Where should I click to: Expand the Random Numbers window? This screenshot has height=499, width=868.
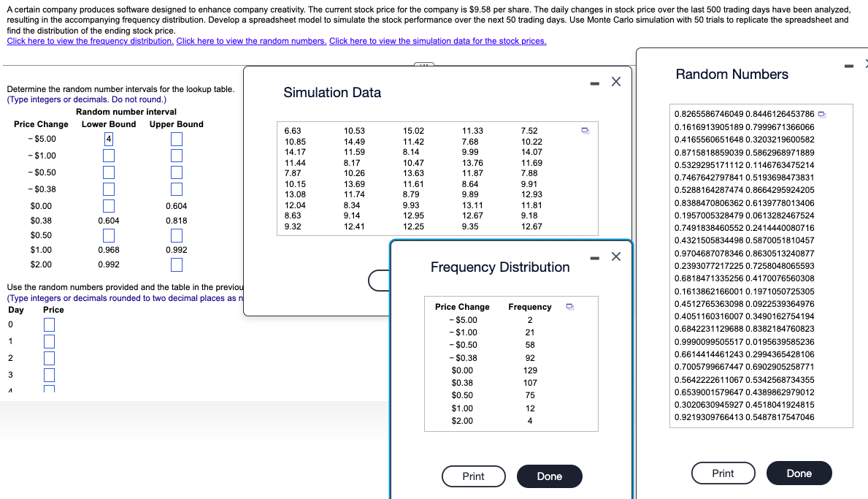pyautogui.click(x=865, y=65)
